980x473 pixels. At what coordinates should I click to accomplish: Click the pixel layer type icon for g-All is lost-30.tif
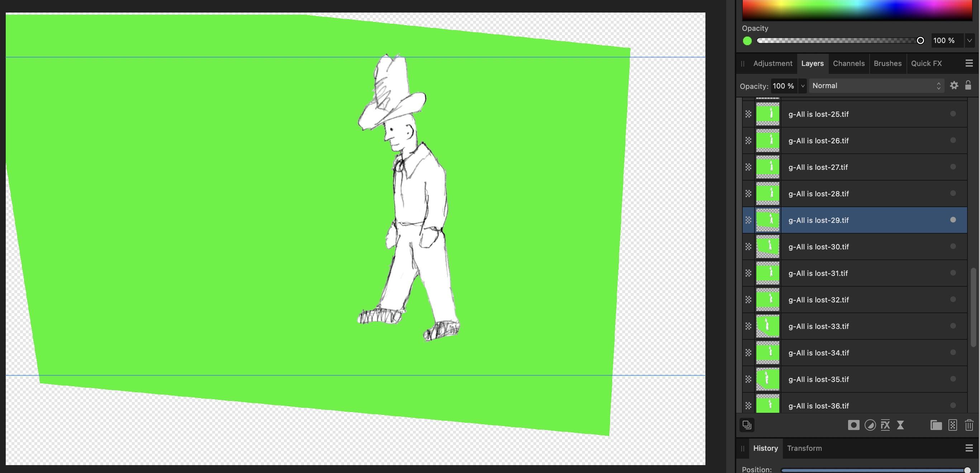coord(748,247)
